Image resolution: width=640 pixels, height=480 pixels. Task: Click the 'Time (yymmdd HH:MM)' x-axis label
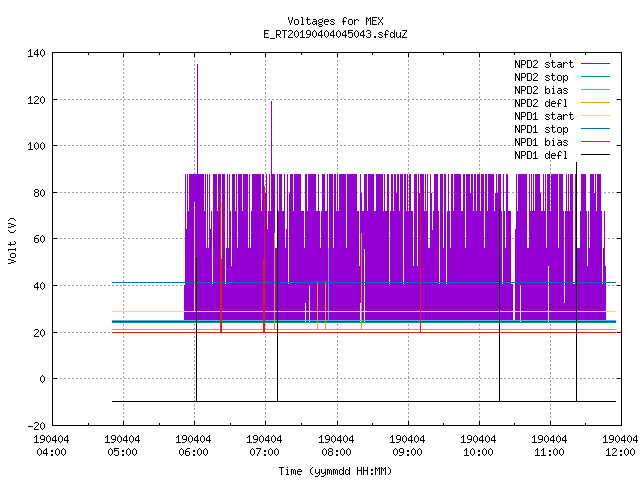pyautogui.click(x=335, y=471)
